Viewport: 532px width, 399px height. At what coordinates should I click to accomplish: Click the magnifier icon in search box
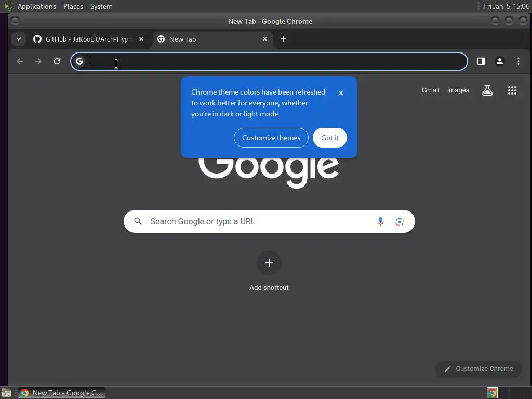click(x=138, y=221)
